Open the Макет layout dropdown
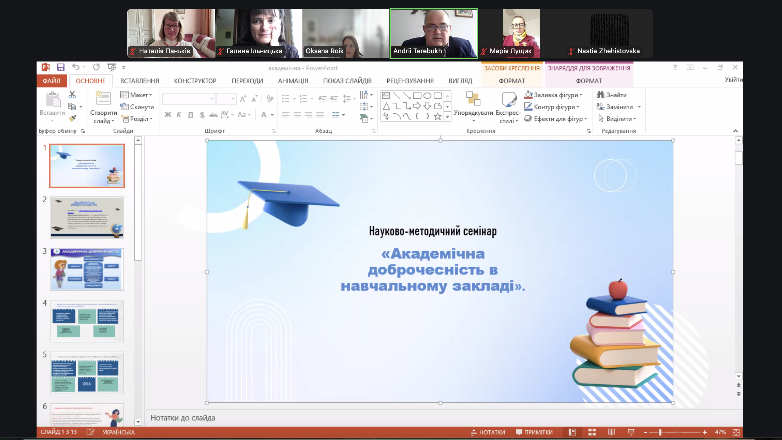Viewport: 782px width, 440px height. click(x=140, y=95)
